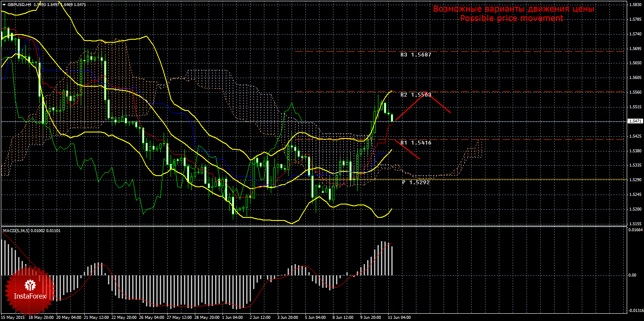
Task: Click the 0.00 level on MACD scale
Action: (631, 275)
